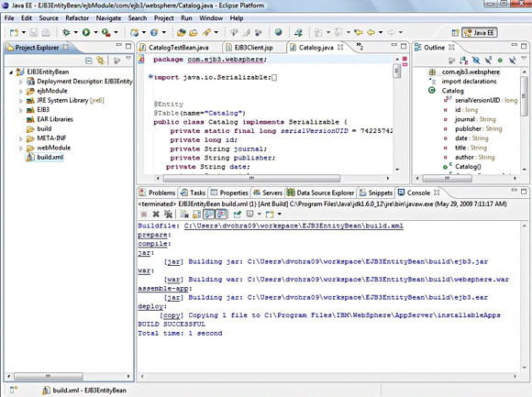Toggle Hide Local Types in Outline toolbar
Viewport: 532px width, 397px height.
point(512,61)
